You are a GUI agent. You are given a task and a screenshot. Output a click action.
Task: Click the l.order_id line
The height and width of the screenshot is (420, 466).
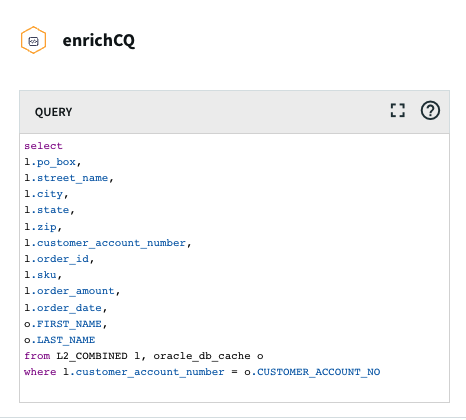pyautogui.click(x=59, y=259)
